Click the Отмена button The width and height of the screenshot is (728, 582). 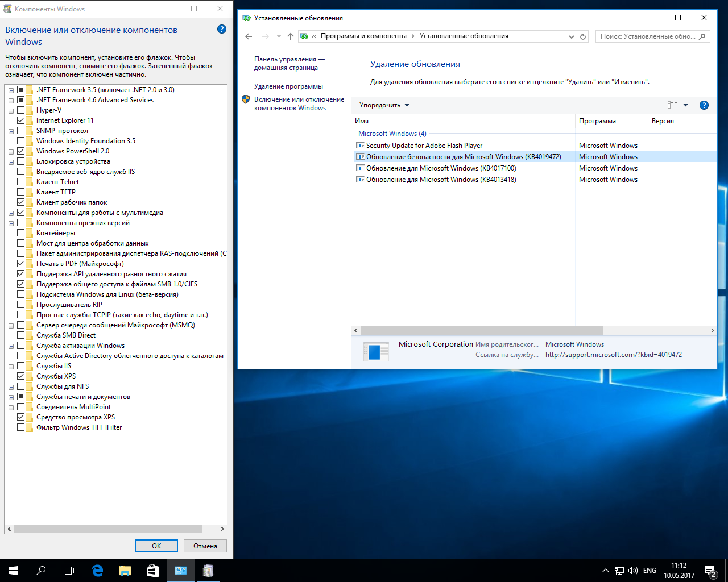[205, 546]
